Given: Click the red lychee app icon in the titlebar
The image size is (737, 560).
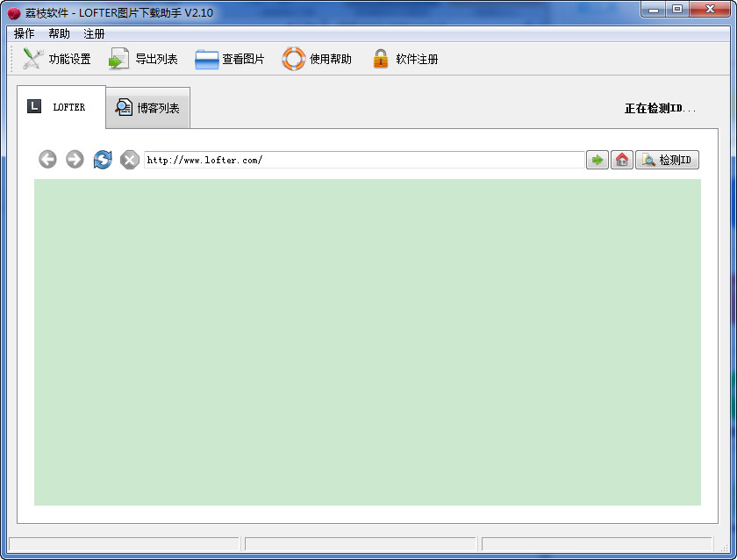Looking at the screenshot, I should click(12, 10).
